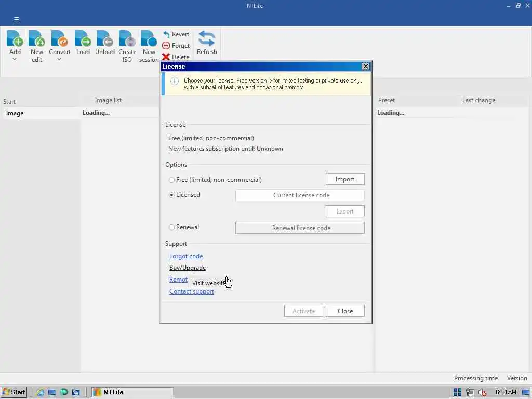
Task: Click the network tray icon
Action: pyautogui.click(x=470, y=392)
